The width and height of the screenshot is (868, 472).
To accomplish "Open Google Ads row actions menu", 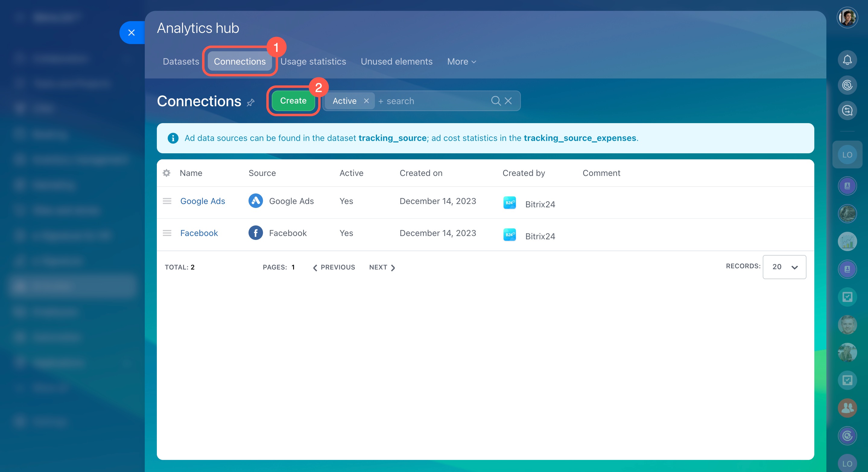I will (167, 201).
